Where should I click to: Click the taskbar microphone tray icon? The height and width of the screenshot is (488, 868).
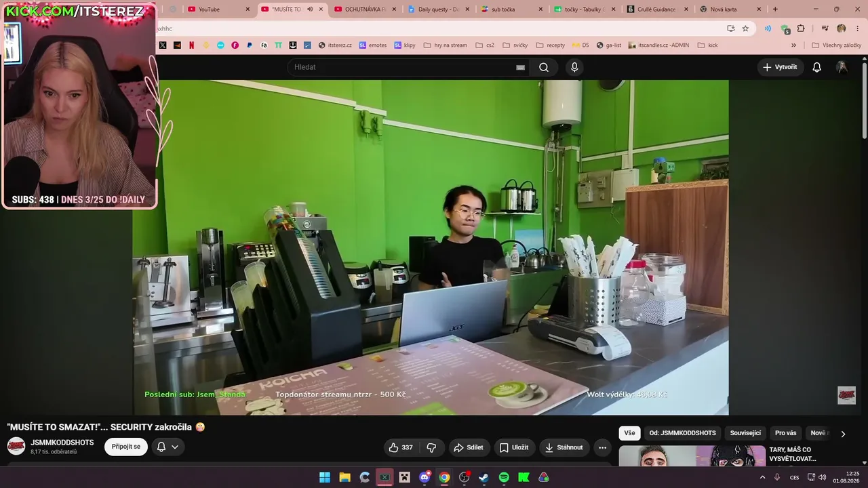pos(777,477)
